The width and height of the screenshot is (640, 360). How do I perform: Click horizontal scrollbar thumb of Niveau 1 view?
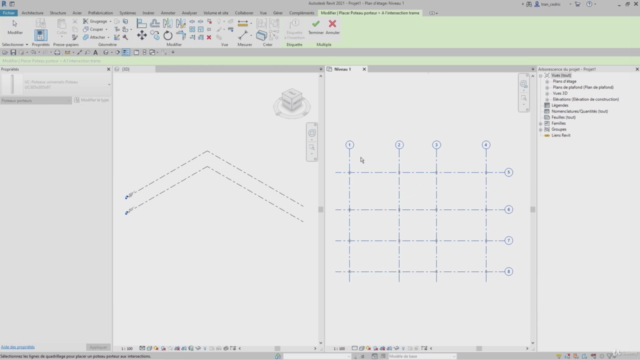pyautogui.click(x=479, y=349)
